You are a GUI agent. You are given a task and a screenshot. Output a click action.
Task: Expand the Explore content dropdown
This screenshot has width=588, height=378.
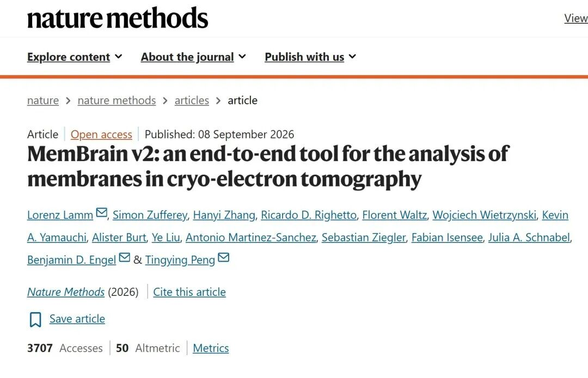tap(75, 57)
